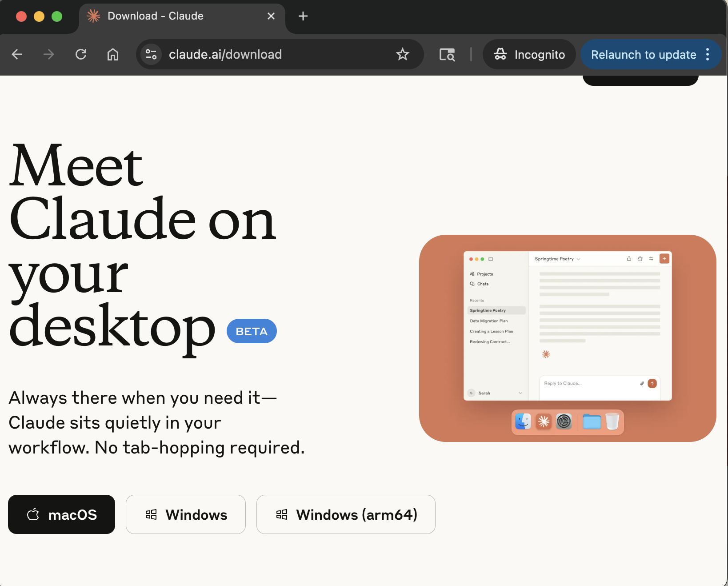This screenshot has height=586, width=728.
Task: Select the Download - Claude tab
Action: tap(182, 17)
